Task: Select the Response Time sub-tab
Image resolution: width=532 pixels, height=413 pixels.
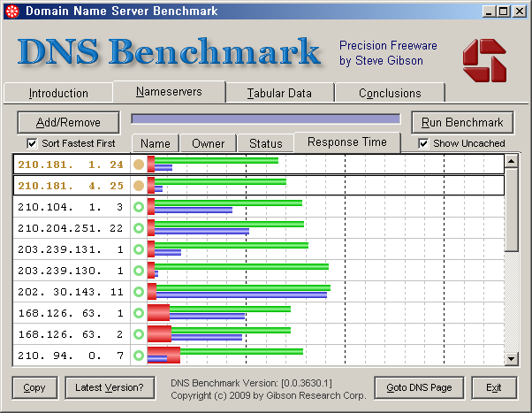Action: (347, 142)
